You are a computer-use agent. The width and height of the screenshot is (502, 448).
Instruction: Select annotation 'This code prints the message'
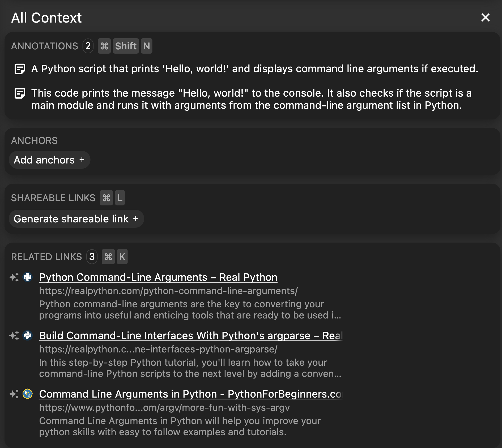pyautogui.click(x=251, y=99)
